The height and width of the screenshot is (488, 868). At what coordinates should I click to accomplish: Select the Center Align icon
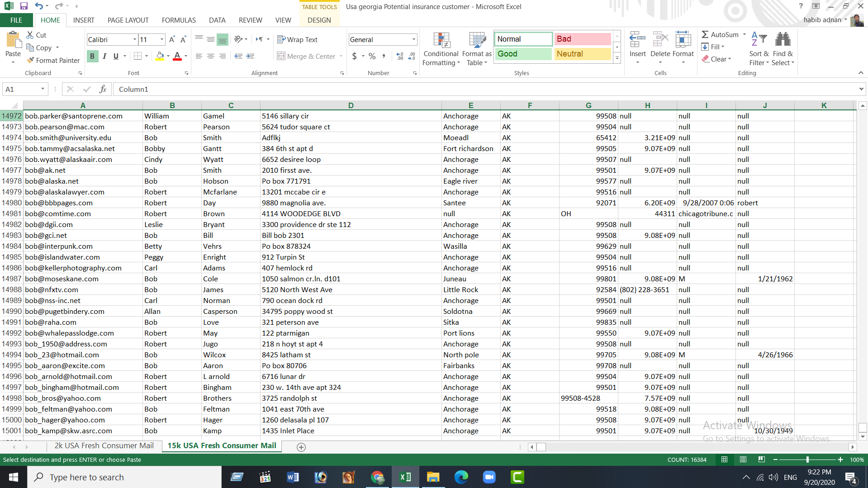click(x=210, y=56)
